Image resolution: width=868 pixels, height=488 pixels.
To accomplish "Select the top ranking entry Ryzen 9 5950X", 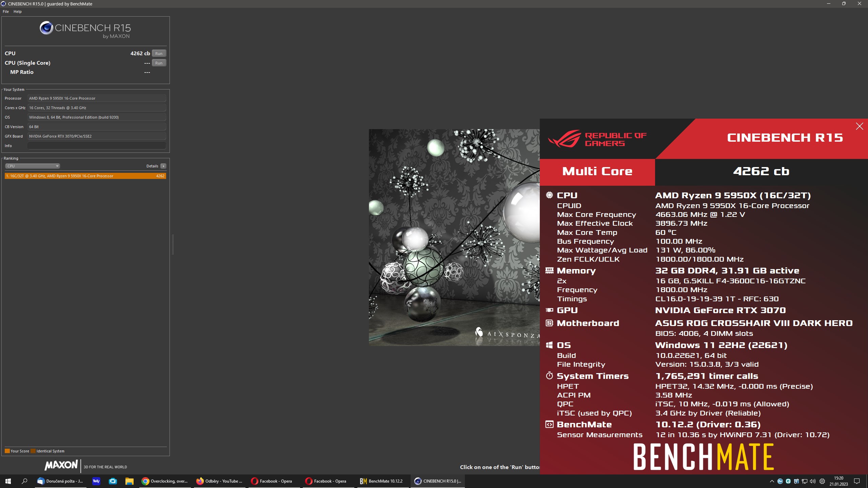I will click(x=85, y=176).
